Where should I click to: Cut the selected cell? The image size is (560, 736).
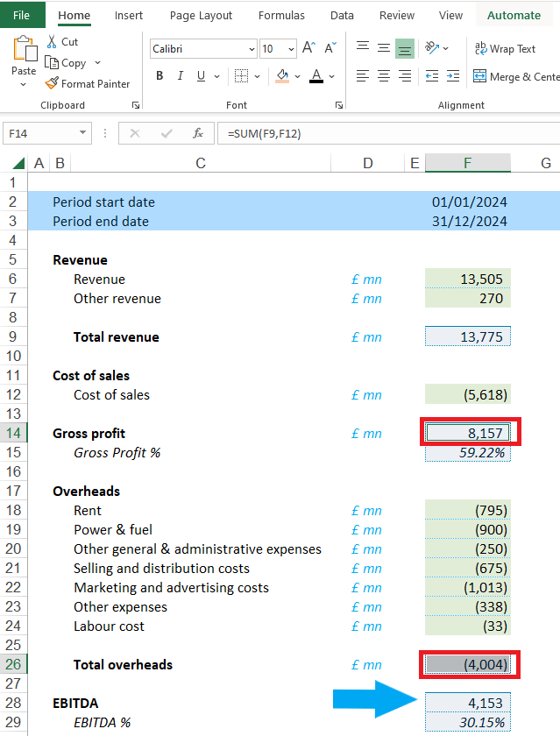[x=61, y=42]
